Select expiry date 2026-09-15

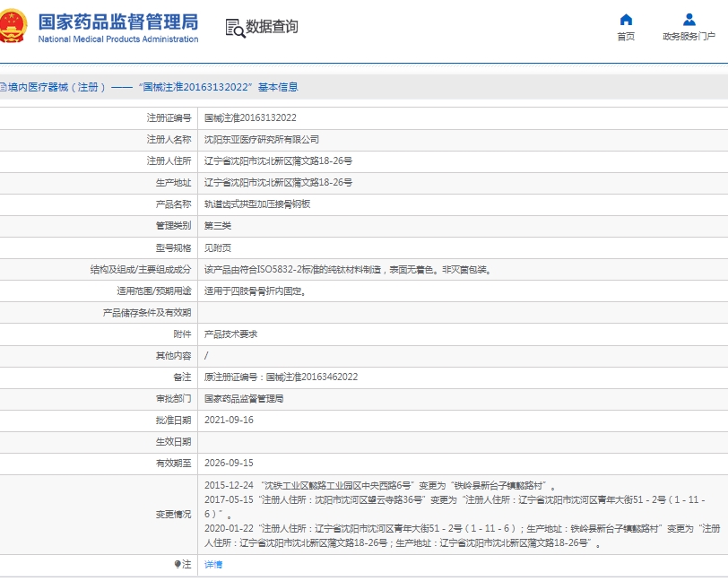(229, 463)
